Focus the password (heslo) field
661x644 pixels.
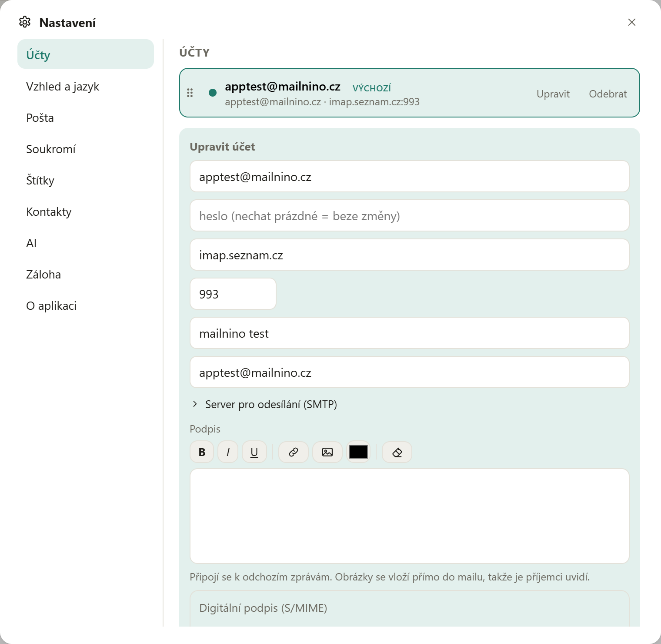[410, 215]
